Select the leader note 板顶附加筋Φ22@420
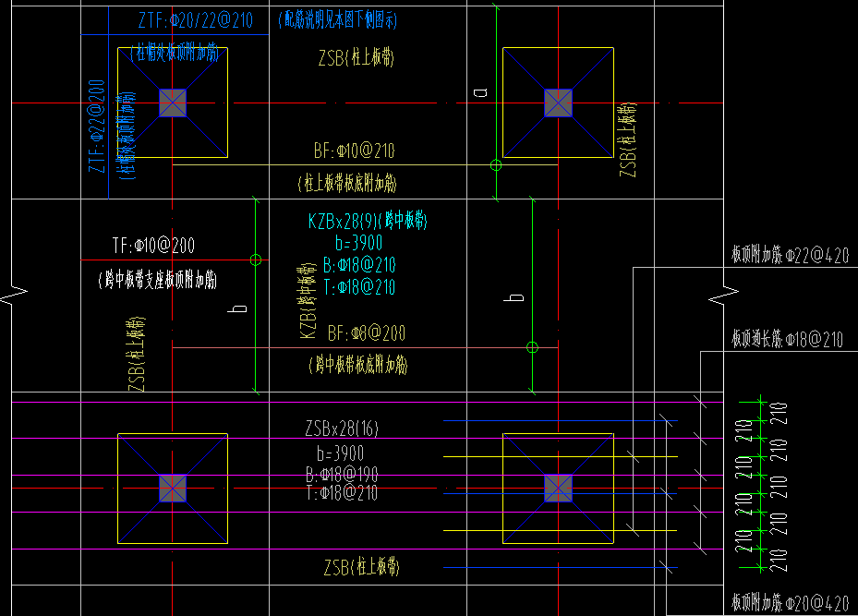 tap(791, 255)
